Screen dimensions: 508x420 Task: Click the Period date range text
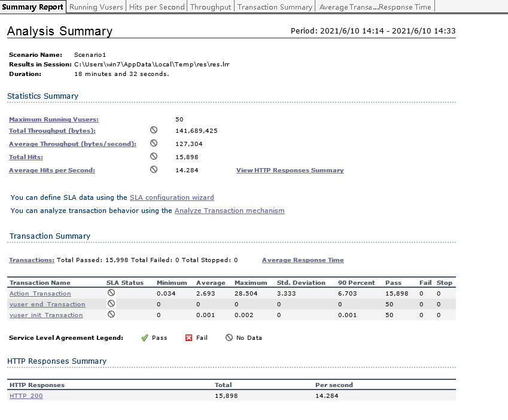click(373, 31)
